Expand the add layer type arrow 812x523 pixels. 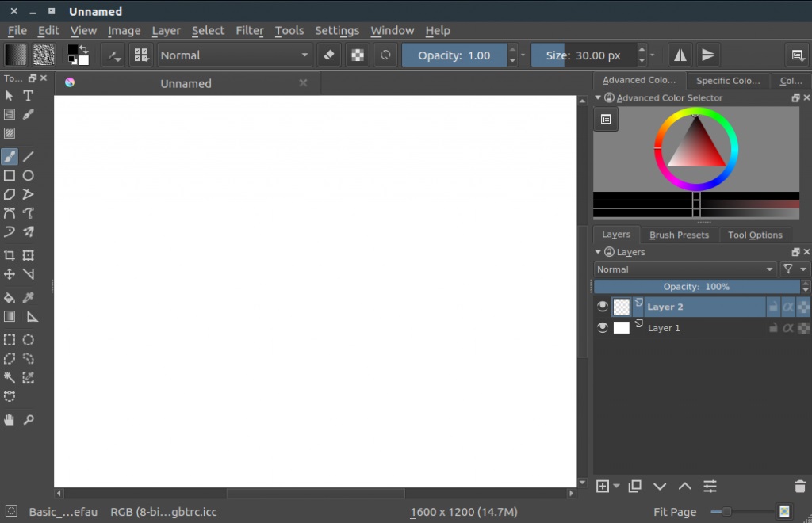[616, 487]
